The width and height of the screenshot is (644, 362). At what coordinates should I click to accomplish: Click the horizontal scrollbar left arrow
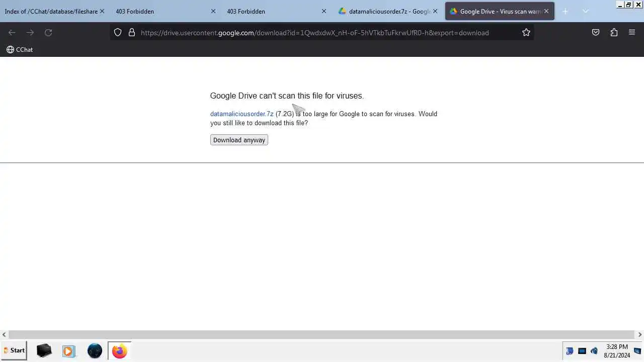click(4, 334)
